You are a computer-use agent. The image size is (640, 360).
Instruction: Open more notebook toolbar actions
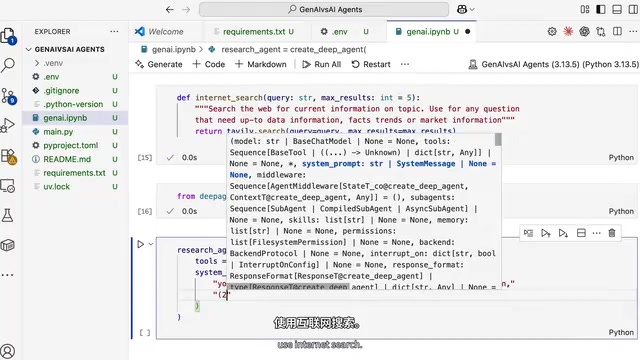pos(404,64)
